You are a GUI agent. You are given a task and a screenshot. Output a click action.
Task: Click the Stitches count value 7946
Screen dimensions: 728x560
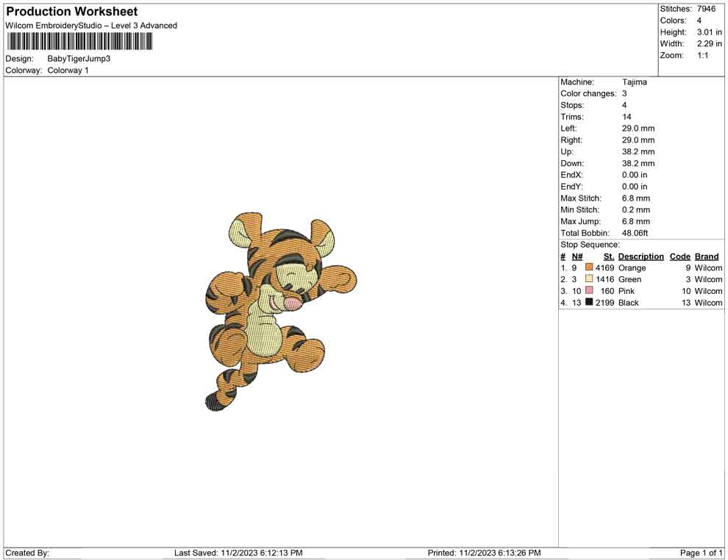coord(706,9)
